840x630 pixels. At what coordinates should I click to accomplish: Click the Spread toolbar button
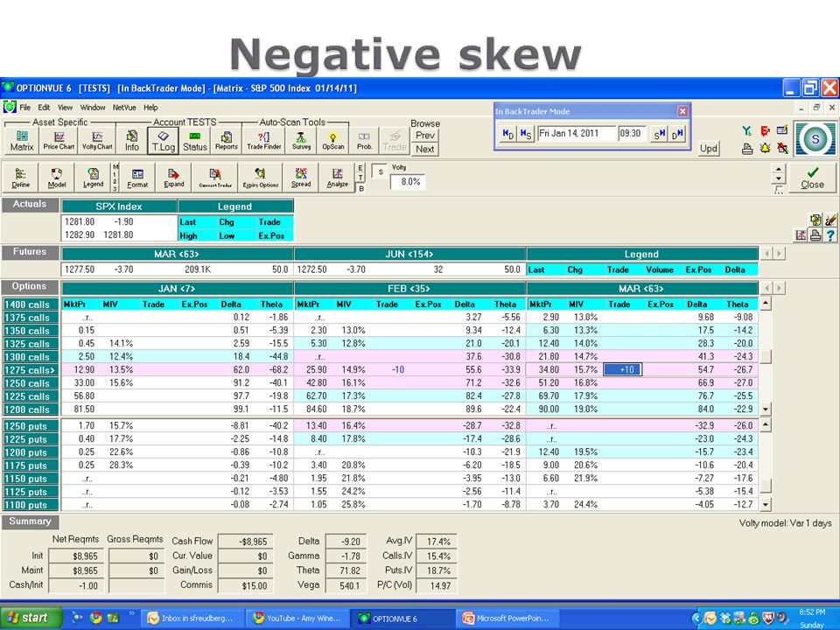click(301, 178)
